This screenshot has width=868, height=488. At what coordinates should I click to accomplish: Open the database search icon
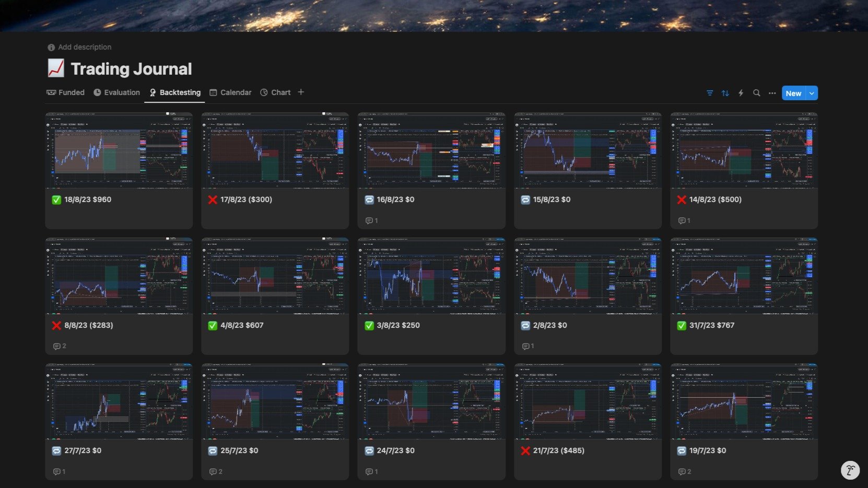coord(756,93)
